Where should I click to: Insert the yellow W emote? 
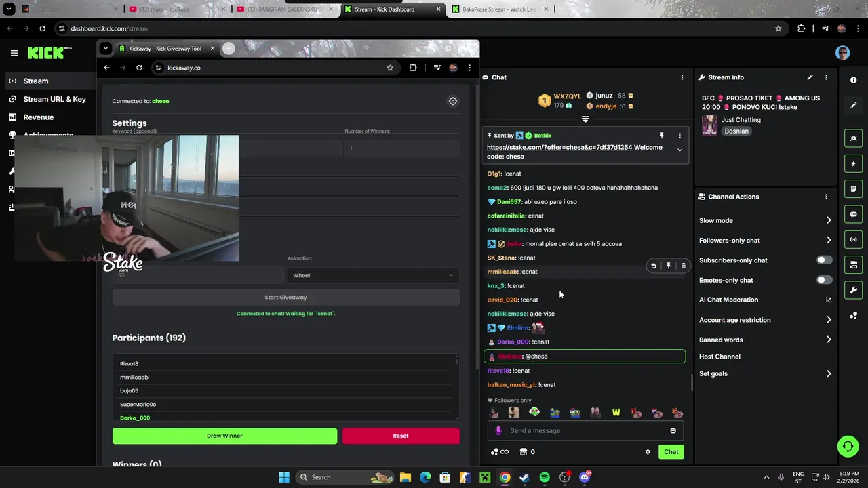point(616,412)
